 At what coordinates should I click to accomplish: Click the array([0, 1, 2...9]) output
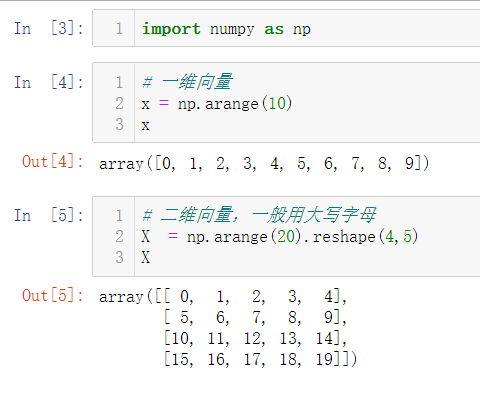click(264, 163)
